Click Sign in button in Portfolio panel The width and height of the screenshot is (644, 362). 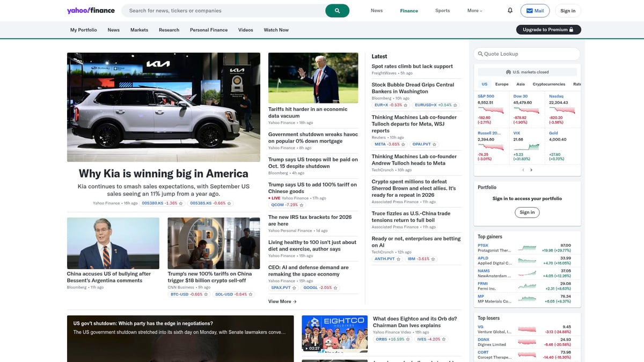[527, 212]
